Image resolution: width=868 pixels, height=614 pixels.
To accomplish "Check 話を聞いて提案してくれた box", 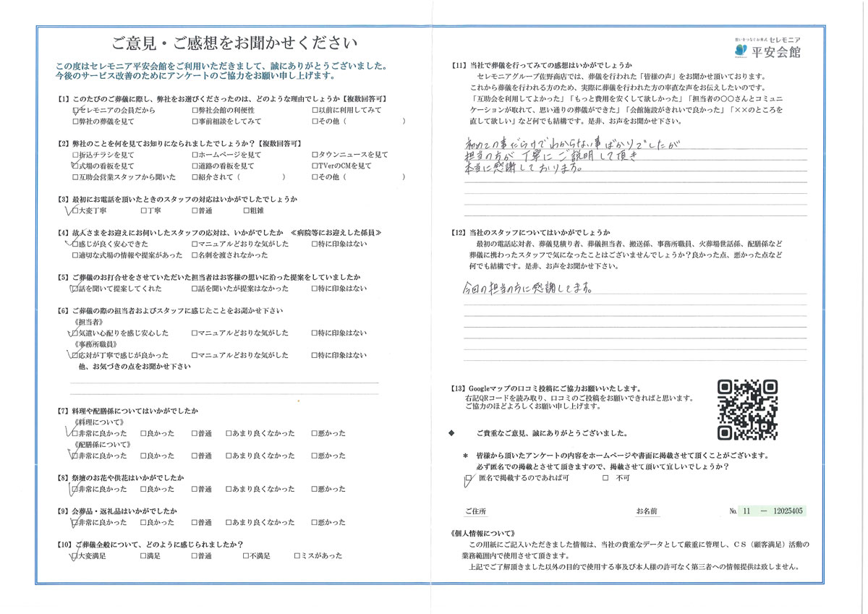I will [75, 289].
